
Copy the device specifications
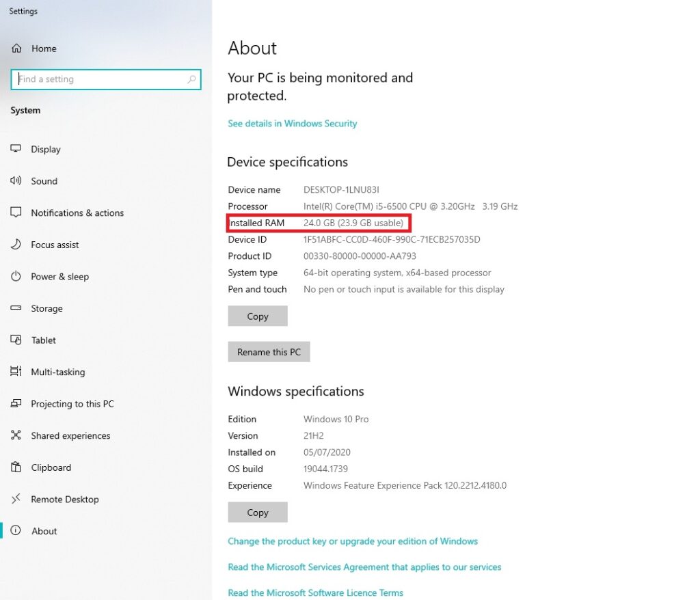[x=258, y=316]
